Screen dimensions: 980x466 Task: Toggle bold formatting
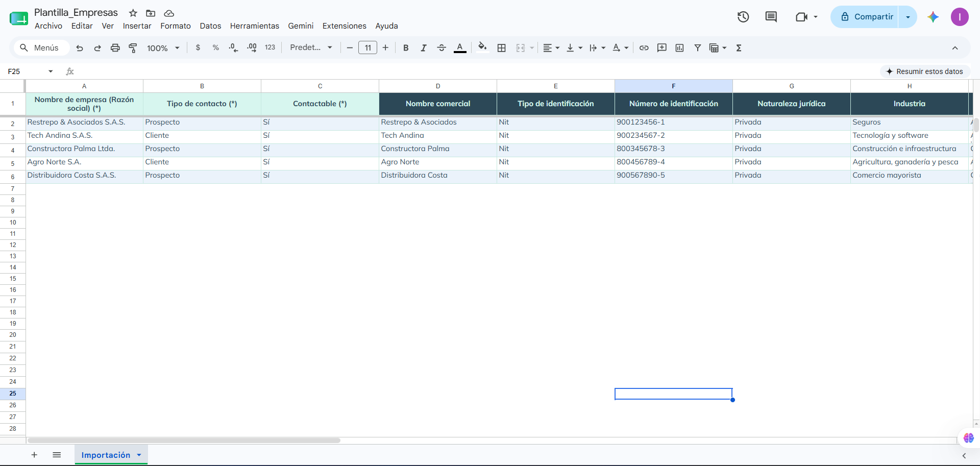(x=406, y=48)
